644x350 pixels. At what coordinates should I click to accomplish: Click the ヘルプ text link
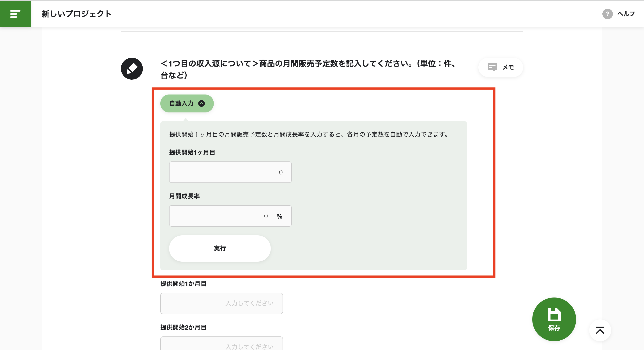(x=626, y=14)
